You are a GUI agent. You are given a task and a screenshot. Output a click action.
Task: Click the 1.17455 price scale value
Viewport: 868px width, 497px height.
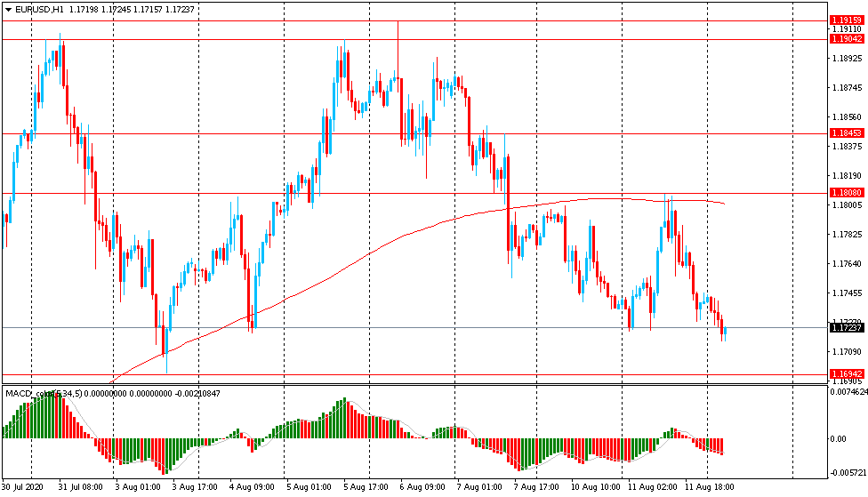847,293
